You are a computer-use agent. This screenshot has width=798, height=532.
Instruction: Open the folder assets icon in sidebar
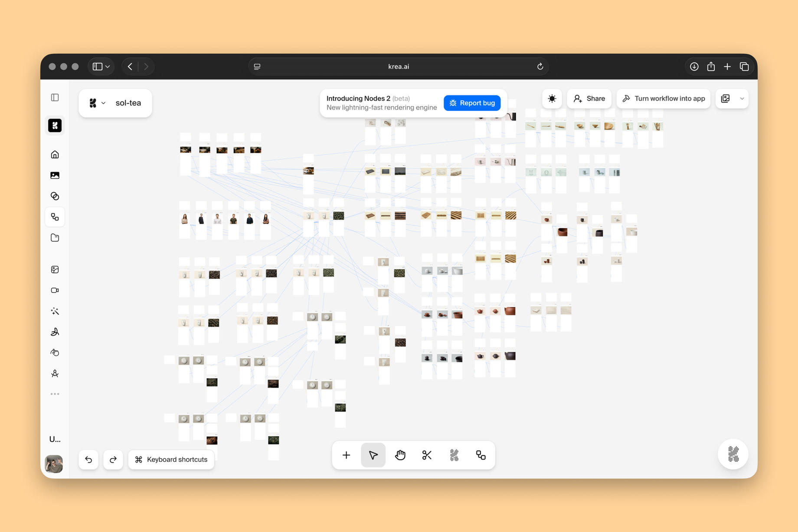[x=55, y=238]
